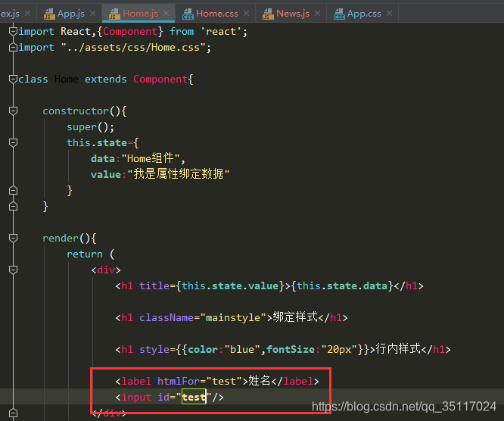The image size is (504, 421).
Task: Click fold end marker of constructor
Action: point(13,206)
